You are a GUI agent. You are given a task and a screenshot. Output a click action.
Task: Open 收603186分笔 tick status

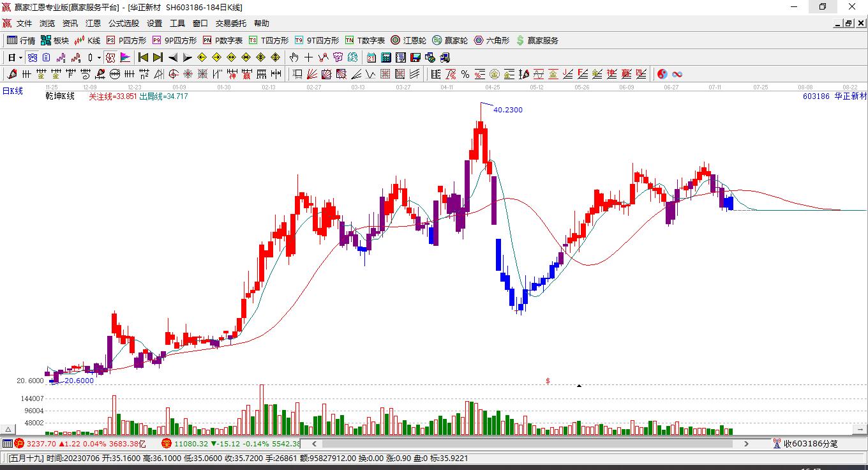point(805,443)
